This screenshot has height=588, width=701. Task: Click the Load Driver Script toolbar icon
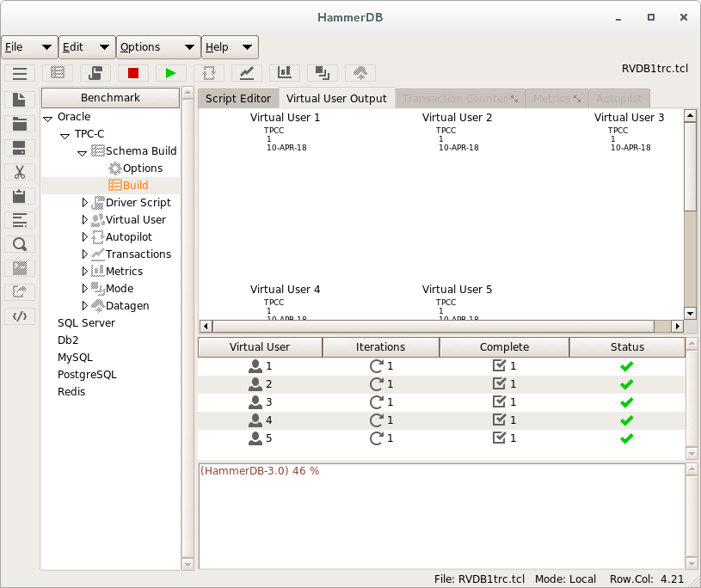pyautogui.click(x=95, y=73)
